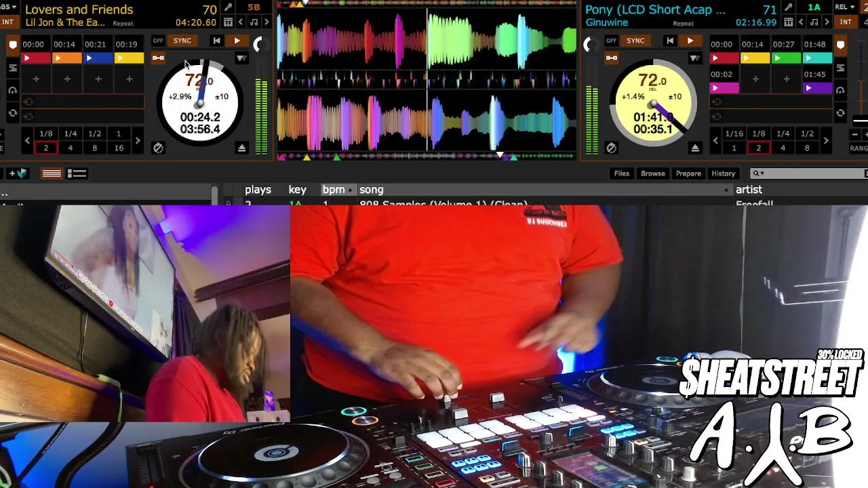Open the Prepare panel tab
This screenshot has width=868, height=488.
click(x=688, y=174)
